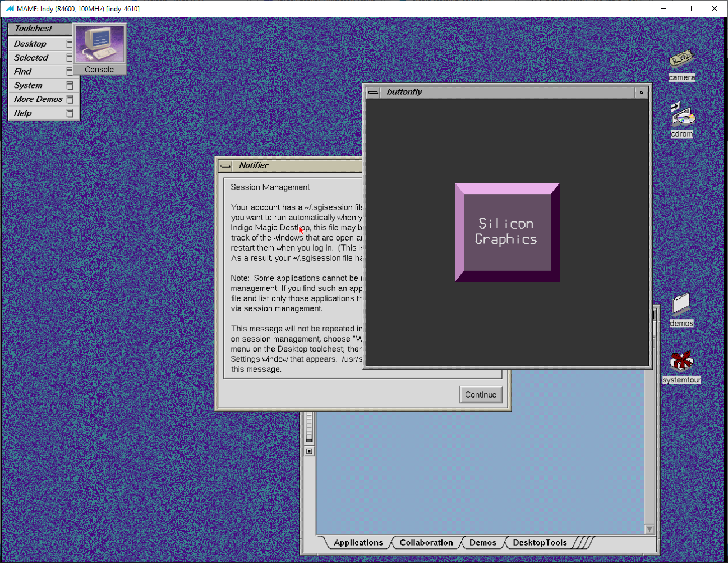
Task: Switch to the Demos tab
Action: click(482, 543)
